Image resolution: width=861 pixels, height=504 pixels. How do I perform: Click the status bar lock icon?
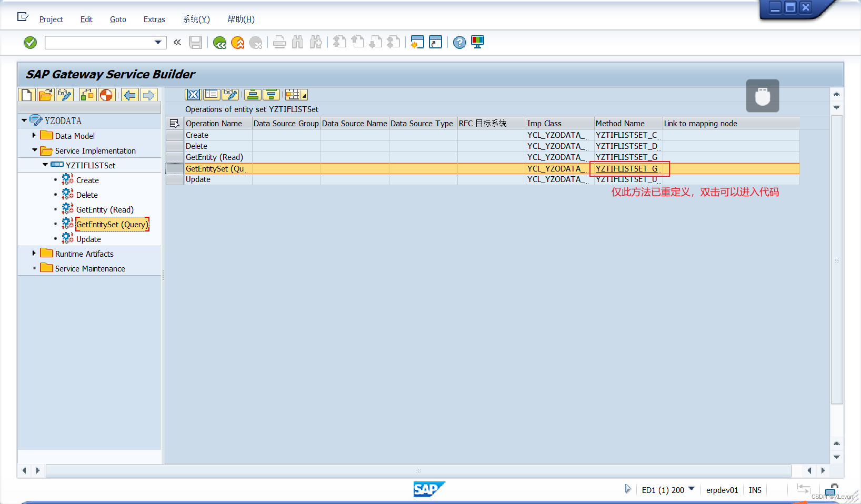pyautogui.click(x=832, y=490)
